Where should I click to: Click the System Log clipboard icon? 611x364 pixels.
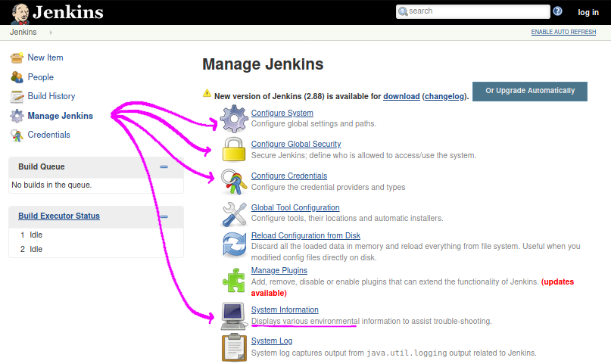click(x=234, y=347)
